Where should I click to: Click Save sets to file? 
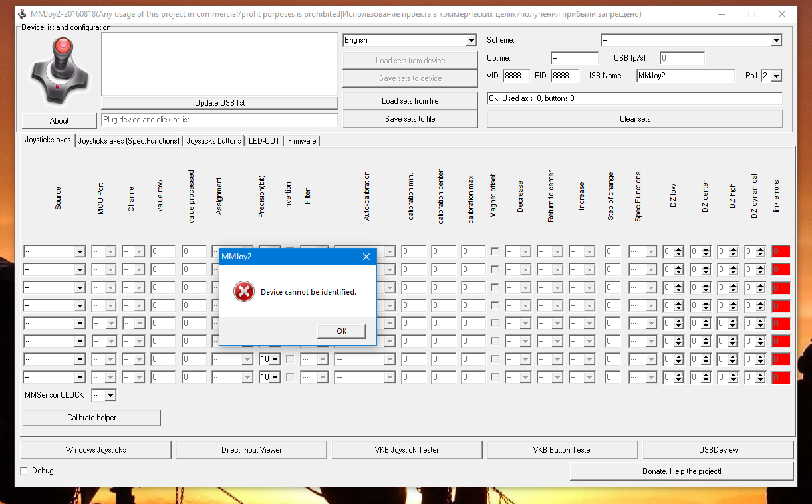click(x=410, y=119)
